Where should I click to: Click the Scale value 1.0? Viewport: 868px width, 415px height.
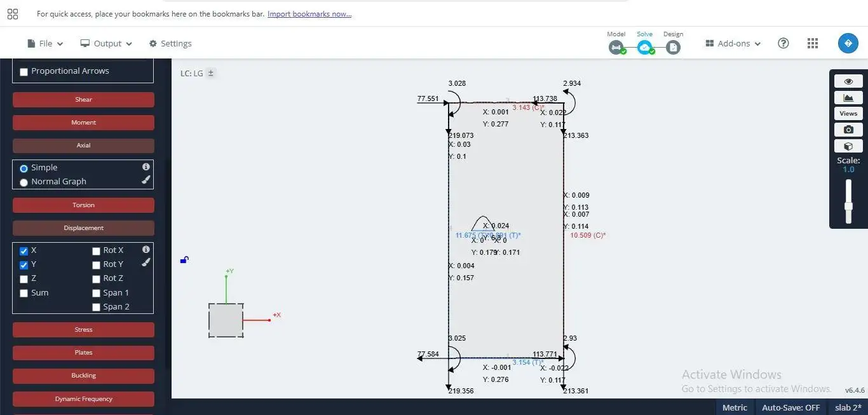click(x=848, y=170)
